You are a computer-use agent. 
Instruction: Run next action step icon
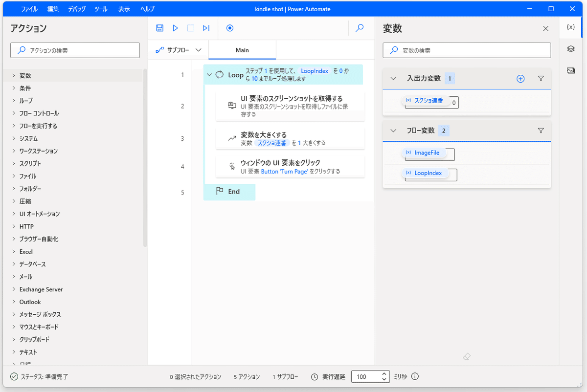(206, 28)
